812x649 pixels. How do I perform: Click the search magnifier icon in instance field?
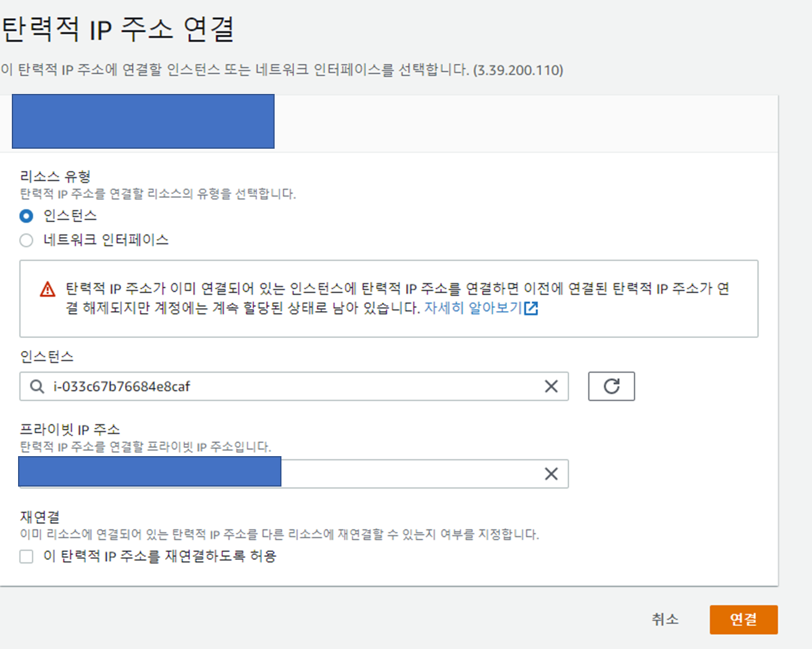[x=37, y=386]
